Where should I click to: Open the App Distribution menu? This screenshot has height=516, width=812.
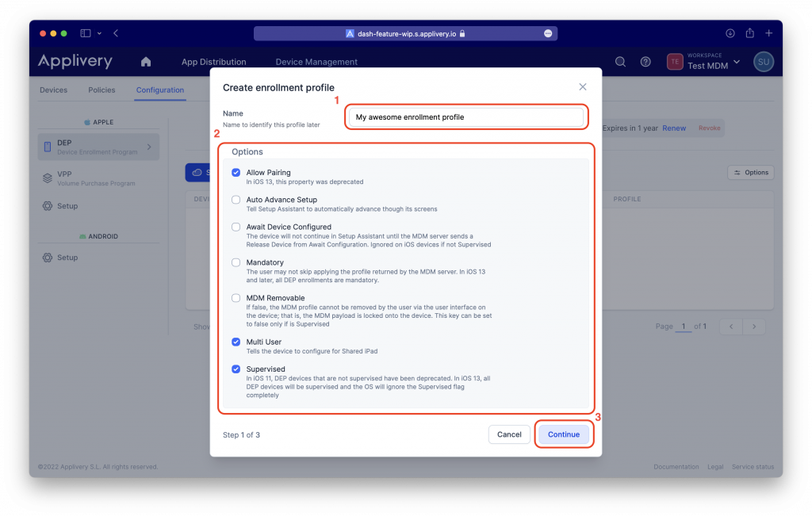[214, 62]
